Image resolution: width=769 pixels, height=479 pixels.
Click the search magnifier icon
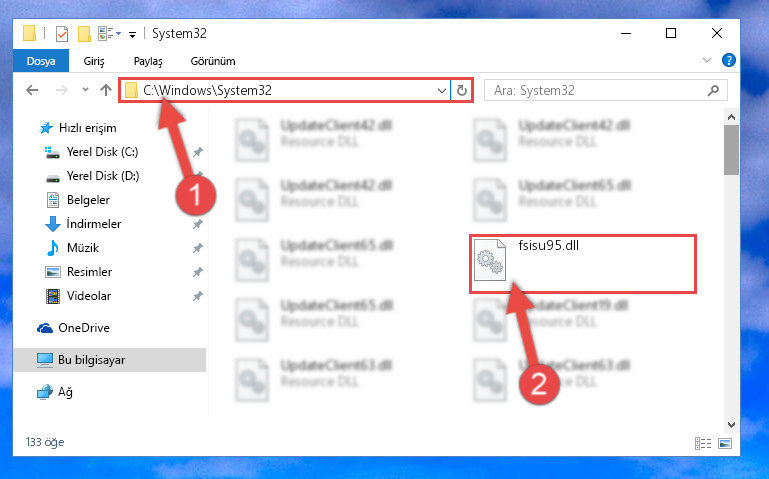[714, 90]
